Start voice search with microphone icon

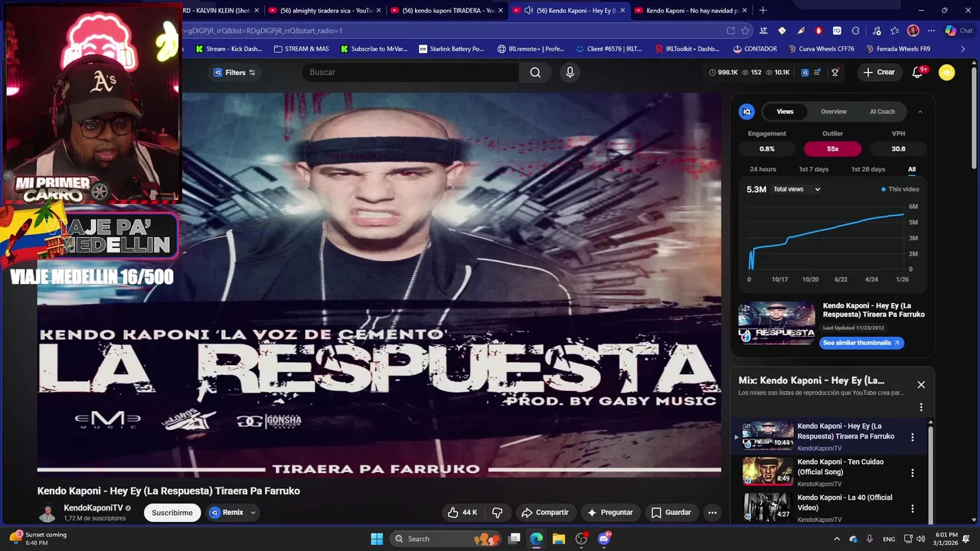[569, 73]
